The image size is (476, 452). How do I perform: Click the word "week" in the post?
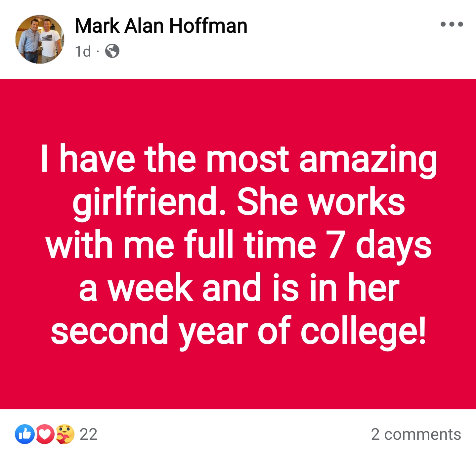coord(151,288)
